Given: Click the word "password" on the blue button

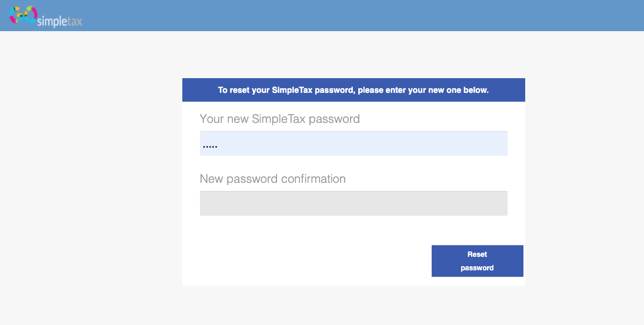Looking at the screenshot, I should point(477,268).
